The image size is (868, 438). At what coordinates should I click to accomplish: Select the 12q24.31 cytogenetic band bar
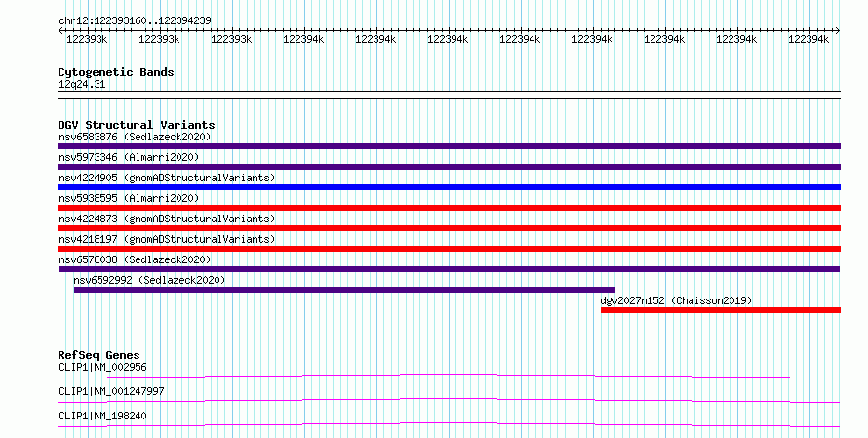[449, 95]
